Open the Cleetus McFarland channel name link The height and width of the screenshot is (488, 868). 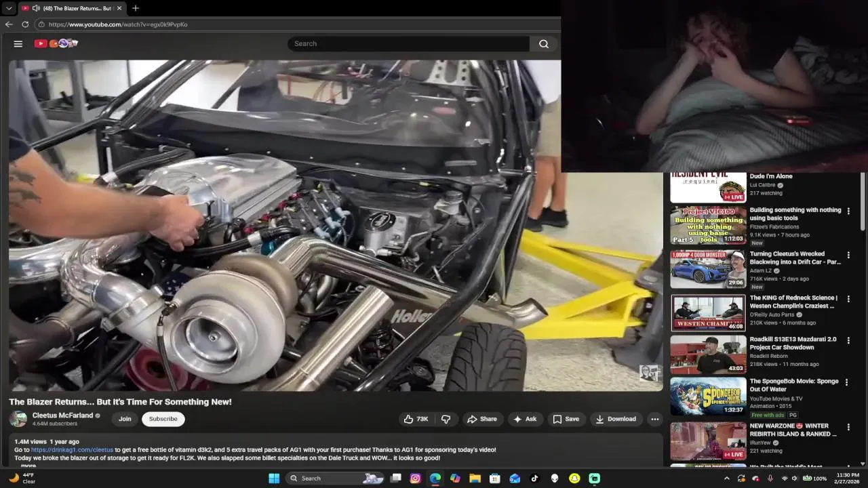(x=62, y=415)
